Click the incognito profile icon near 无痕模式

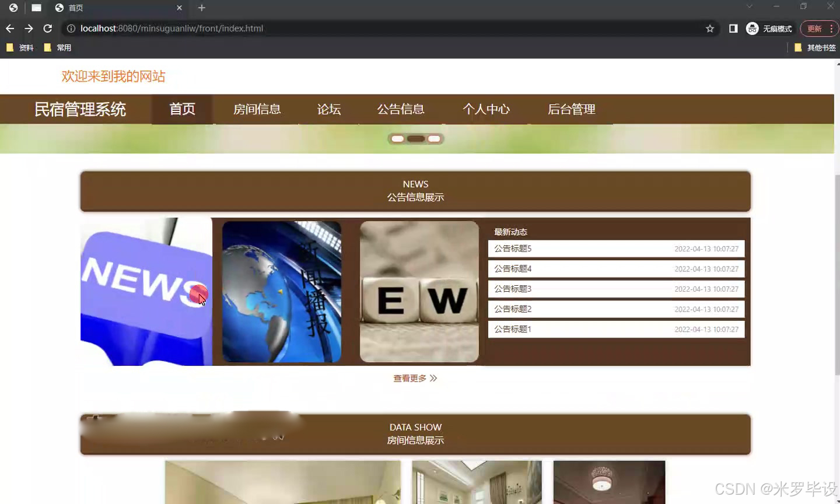pos(752,28)
